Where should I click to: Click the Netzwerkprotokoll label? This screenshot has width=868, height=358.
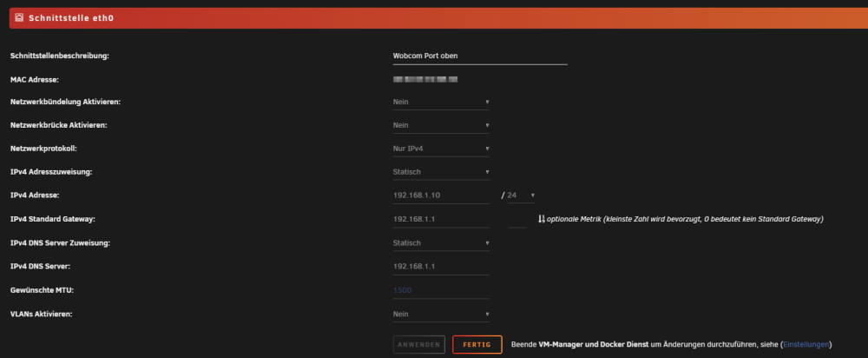coord(43,149)
